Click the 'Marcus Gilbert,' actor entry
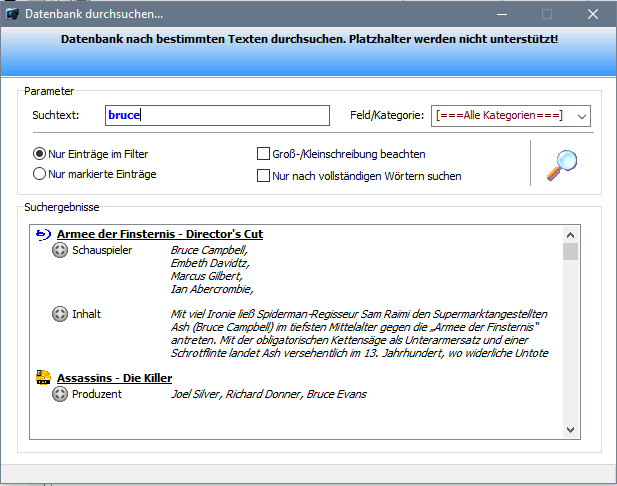 [207, 276]
